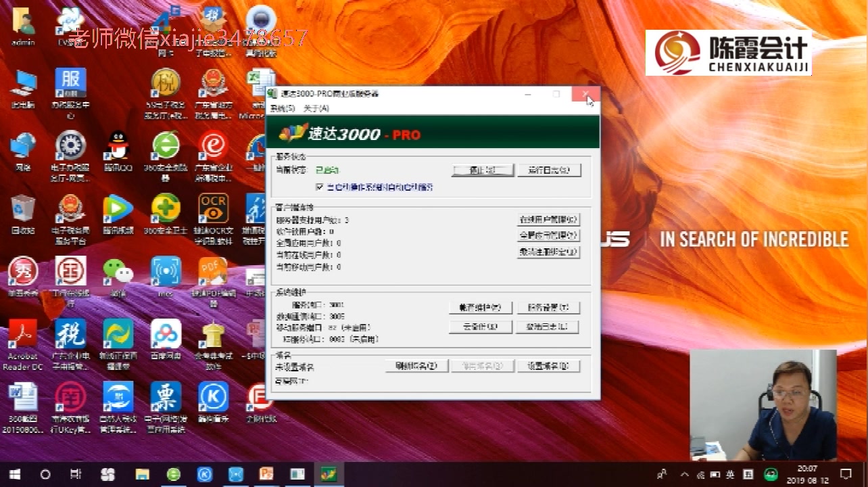Screen dimensions: 868x487
Task: Click the 已启动 service status text
Action: [327, 170]
